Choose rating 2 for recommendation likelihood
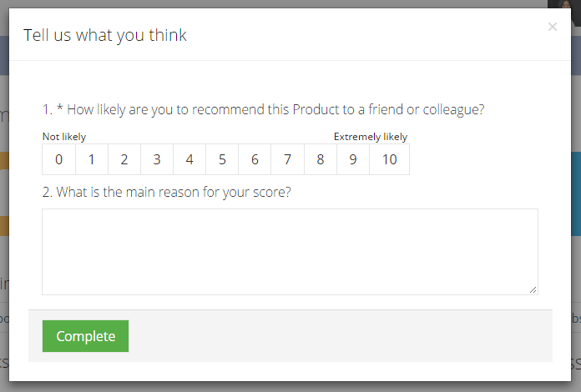The height and width of the screenshot is (392, 581). click(x=124, y=159)
